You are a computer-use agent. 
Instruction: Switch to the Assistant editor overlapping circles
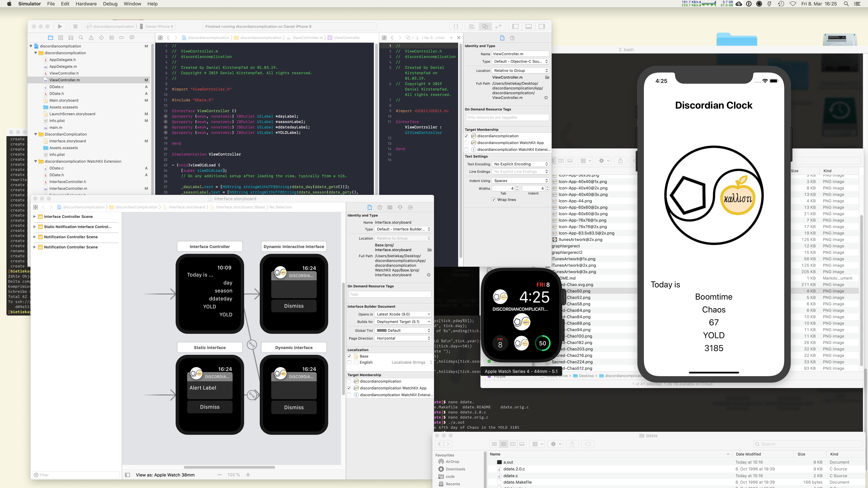(485, 26)
